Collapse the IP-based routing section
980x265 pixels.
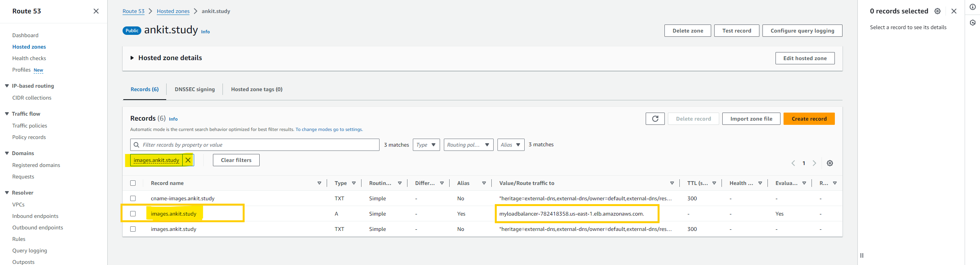tap(7, 86)
